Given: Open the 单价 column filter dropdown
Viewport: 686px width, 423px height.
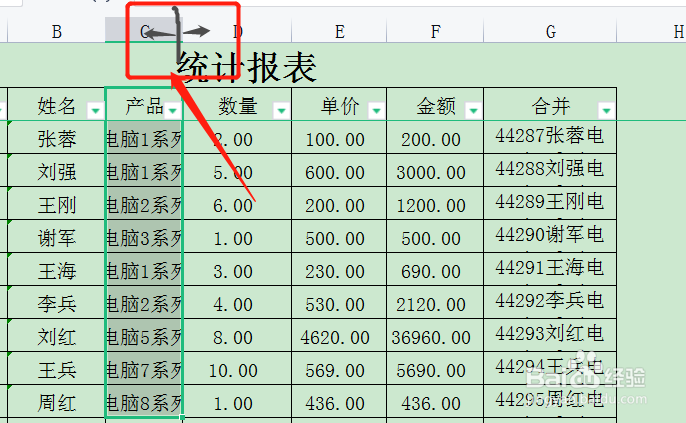Looking at the screenshot, I should click(x=377, y=111).
